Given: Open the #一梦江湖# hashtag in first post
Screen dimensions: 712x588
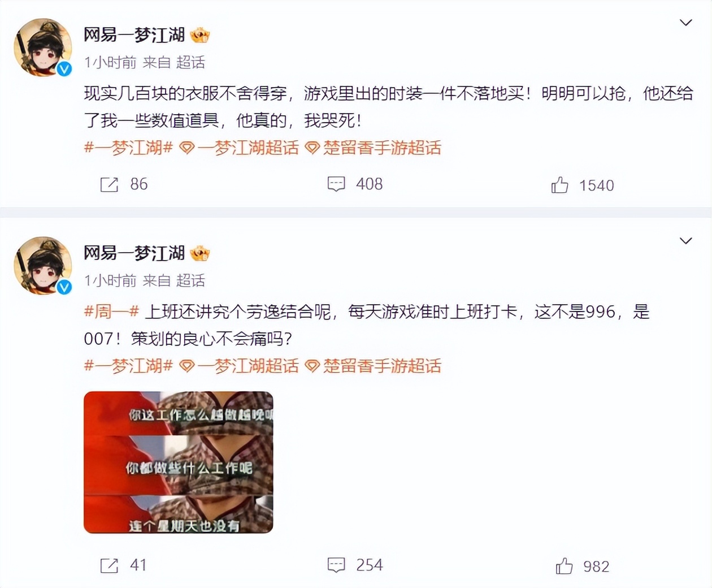Looking at the screenshot, I should click(128, 148).
